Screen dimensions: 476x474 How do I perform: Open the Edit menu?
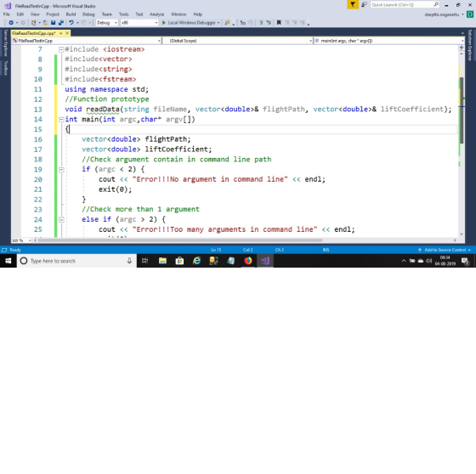pos(20,14)
